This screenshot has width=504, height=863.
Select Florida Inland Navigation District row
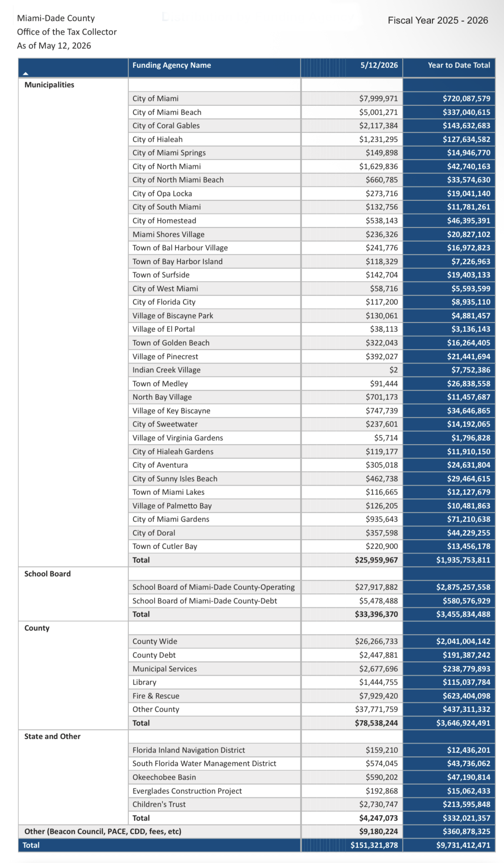point(189,750)
